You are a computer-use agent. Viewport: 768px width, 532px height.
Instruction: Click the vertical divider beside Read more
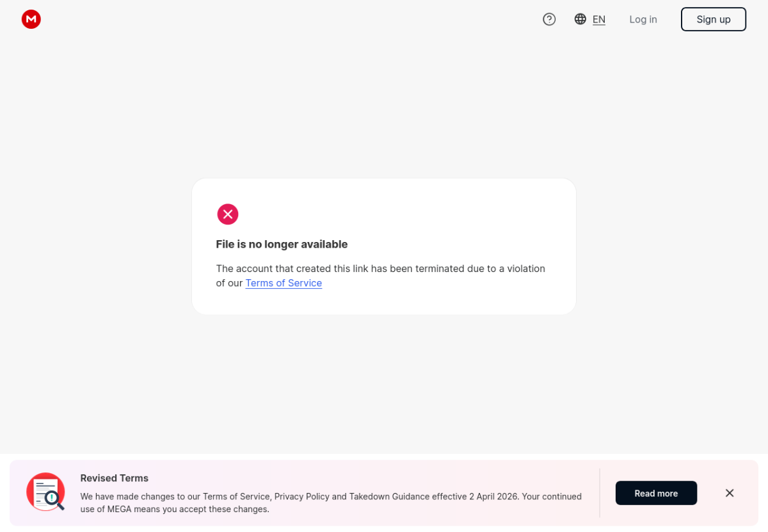(600, 493)
